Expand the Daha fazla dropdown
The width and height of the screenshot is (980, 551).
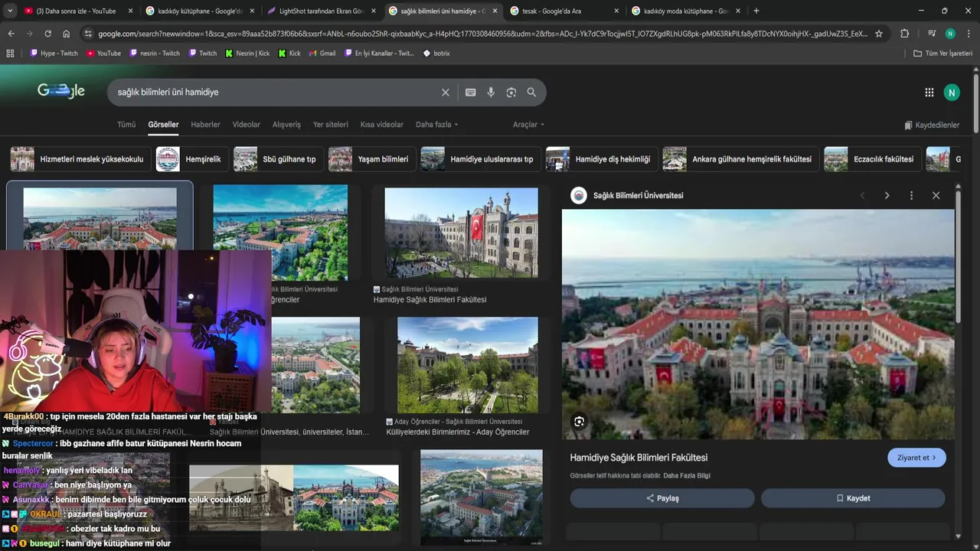437,125
